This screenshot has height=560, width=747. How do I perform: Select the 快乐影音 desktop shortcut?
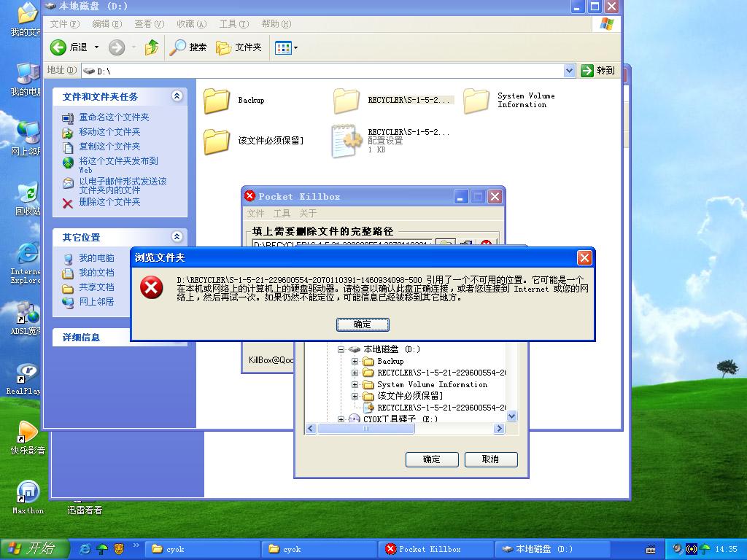28,437
